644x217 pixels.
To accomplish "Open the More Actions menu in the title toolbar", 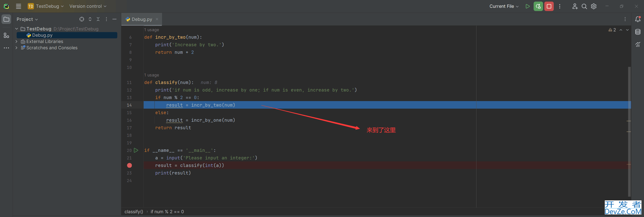I will click(x=560, y=6).
